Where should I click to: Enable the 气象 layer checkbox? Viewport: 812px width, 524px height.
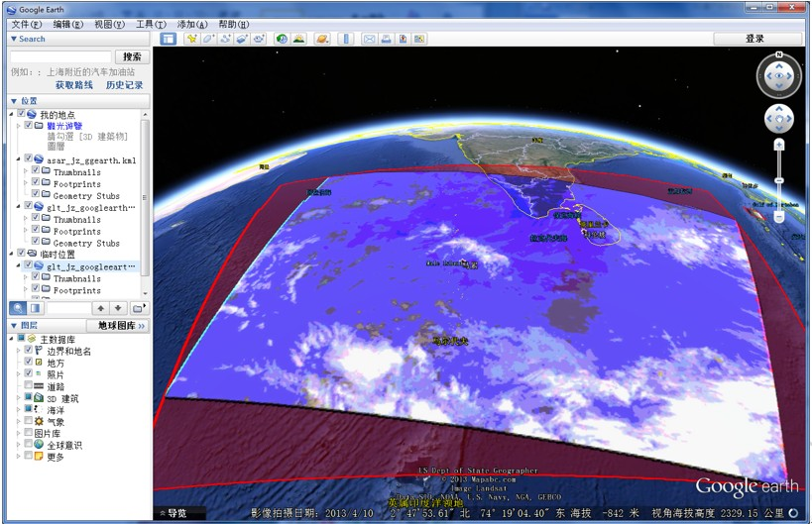29,421
